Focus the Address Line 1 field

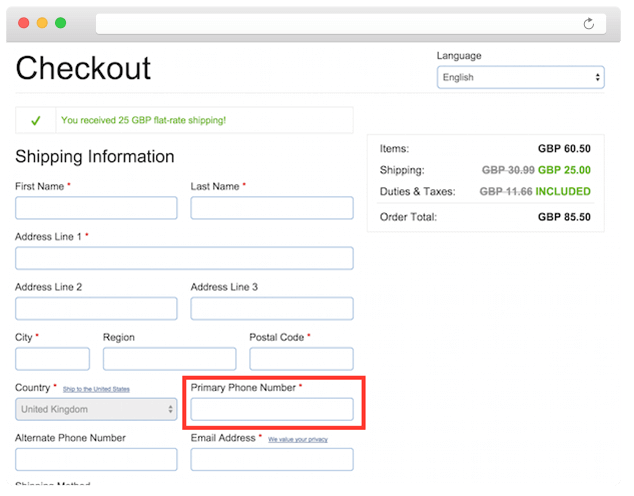[184, 258]
